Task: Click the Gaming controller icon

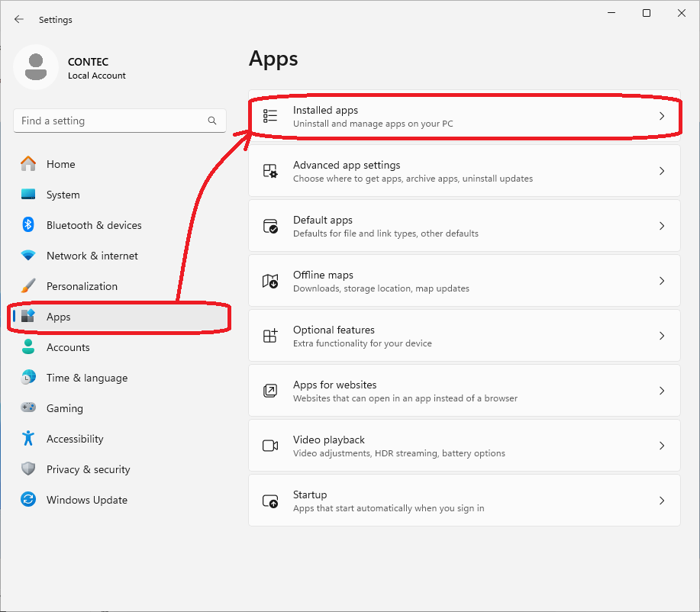Action: click(28, 407)
